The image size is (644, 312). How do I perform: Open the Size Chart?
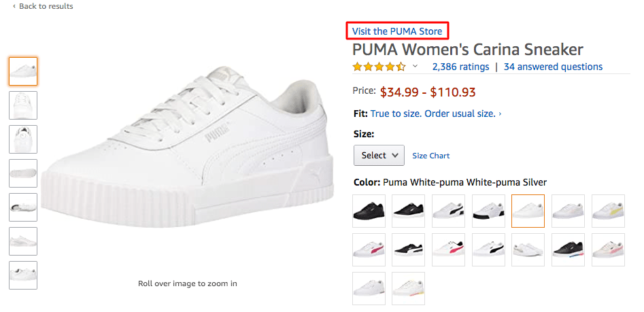[x=430, y=156]
